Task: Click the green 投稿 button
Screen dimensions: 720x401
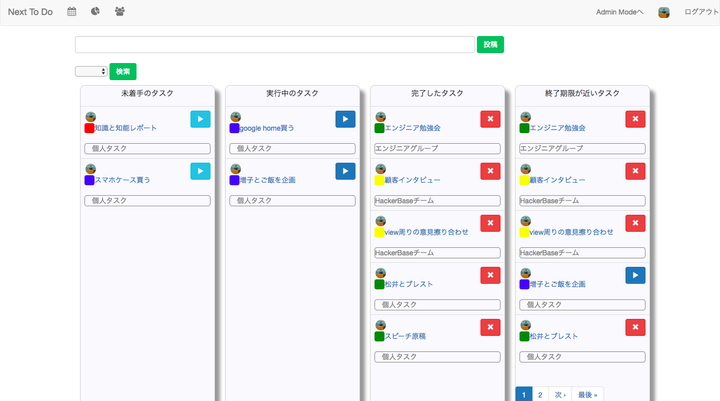Action: [x=490, y=45]
